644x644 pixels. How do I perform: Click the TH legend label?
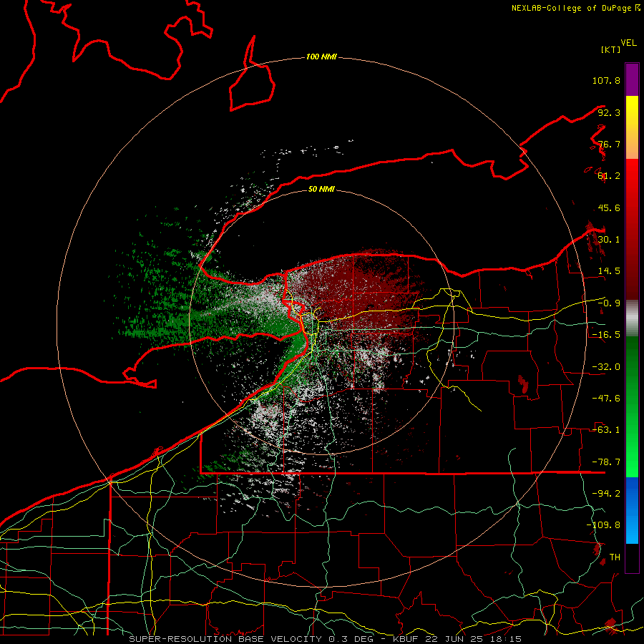point(615,557)
